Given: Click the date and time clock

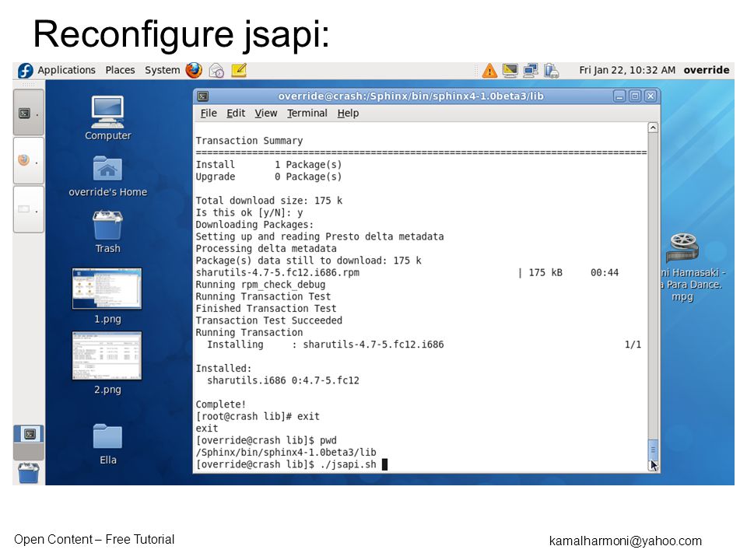Looking at the screenshot, I should 627,70.
